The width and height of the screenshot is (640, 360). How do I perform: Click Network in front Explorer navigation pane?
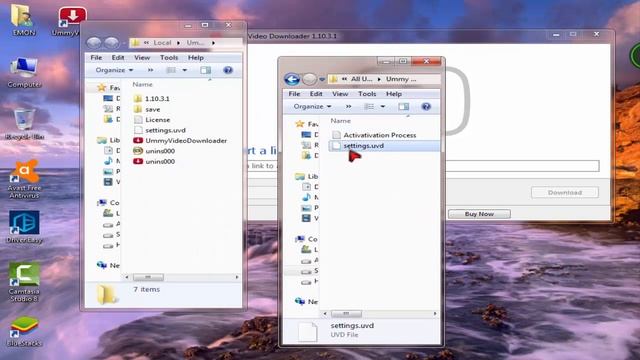coord(307,302)
